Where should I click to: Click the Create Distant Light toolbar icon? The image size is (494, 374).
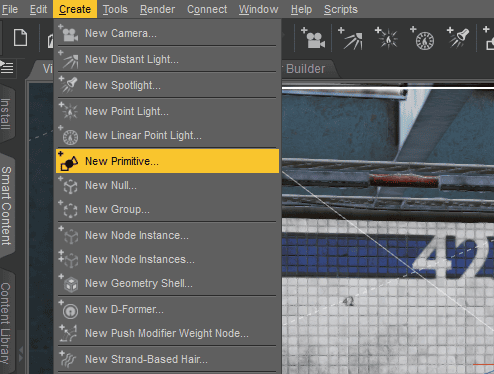[350, 39]
